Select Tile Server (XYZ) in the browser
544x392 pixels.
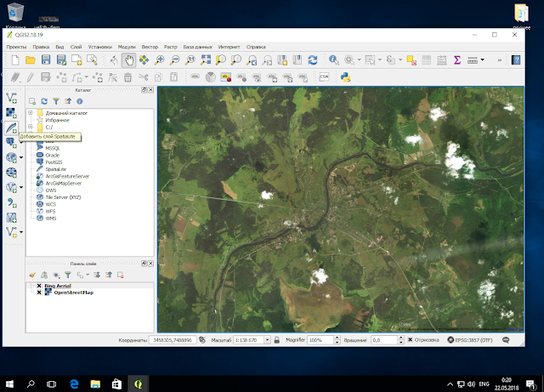click(62, 196)
